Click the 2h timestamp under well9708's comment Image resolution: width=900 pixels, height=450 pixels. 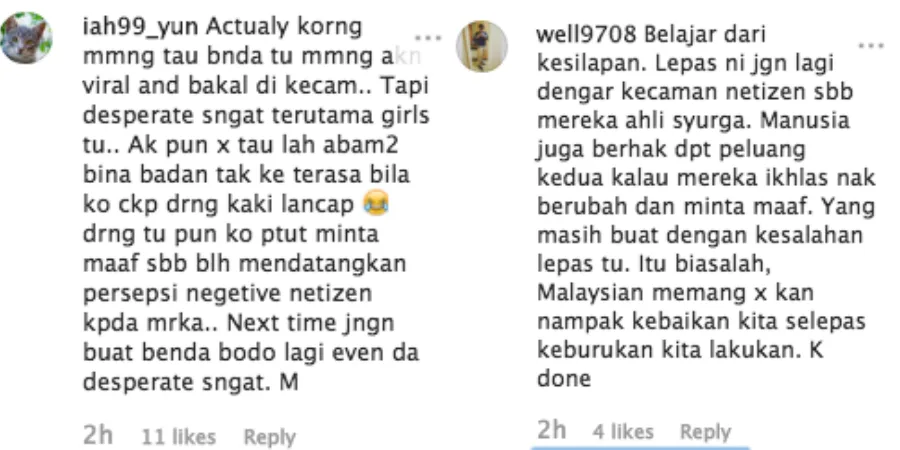pos(552,430)
